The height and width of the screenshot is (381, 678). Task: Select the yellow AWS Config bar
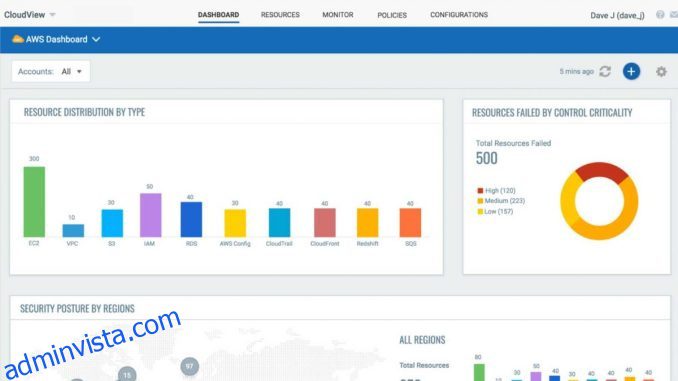click(235, 223)
